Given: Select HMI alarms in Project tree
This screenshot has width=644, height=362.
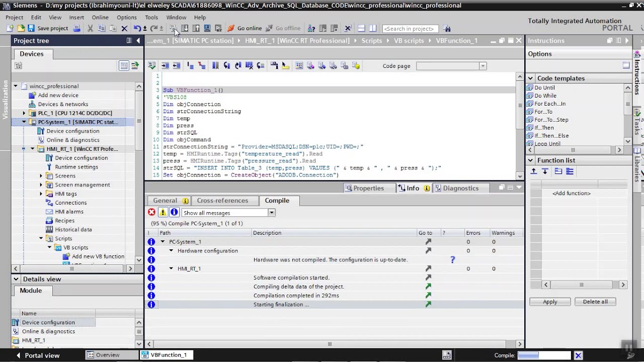Looking at the screenshot, I should (69, 212).
